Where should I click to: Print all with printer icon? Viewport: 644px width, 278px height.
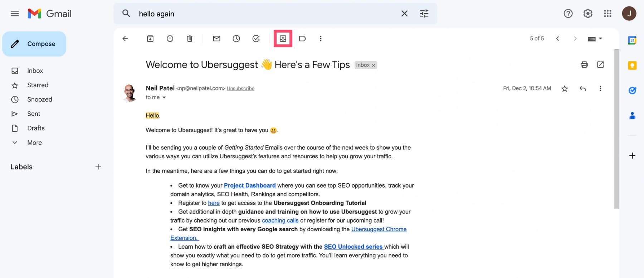pos(584,65)
